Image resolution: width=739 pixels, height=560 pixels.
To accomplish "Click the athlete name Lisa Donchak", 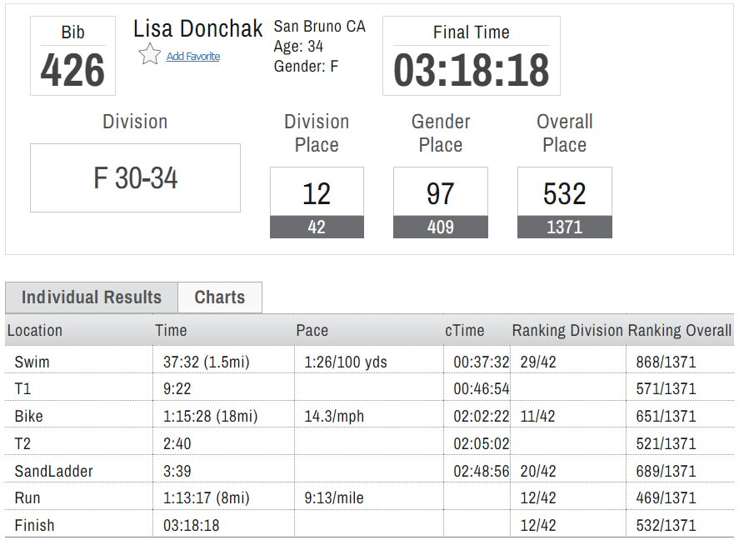I will [x=198, y=29].
